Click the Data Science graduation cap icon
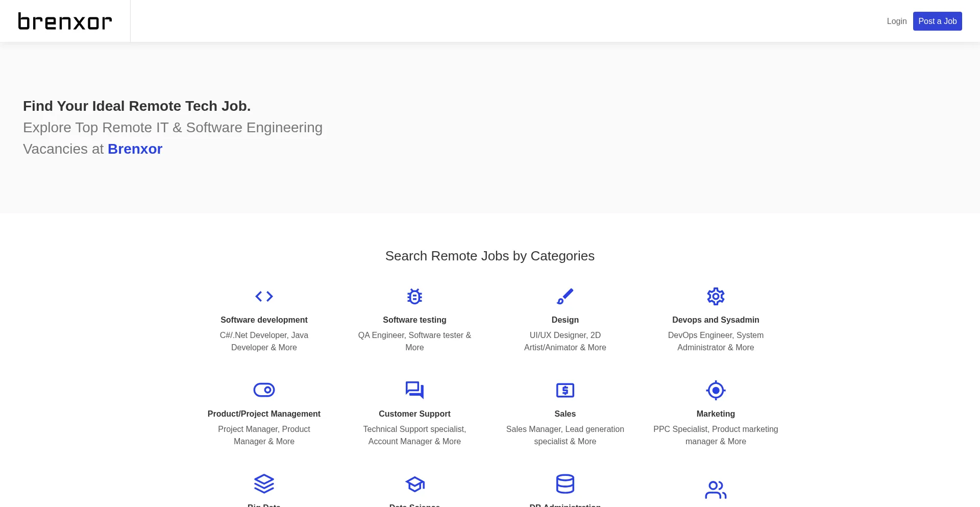Image resolution: width=980 pixels, height=507 pixels. pos(414,484)
